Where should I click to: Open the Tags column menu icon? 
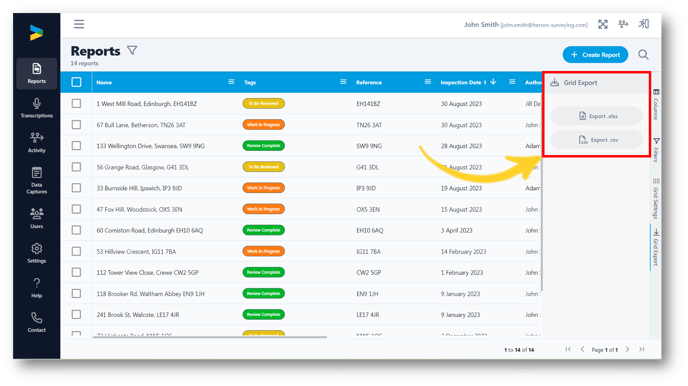(343, 82)
